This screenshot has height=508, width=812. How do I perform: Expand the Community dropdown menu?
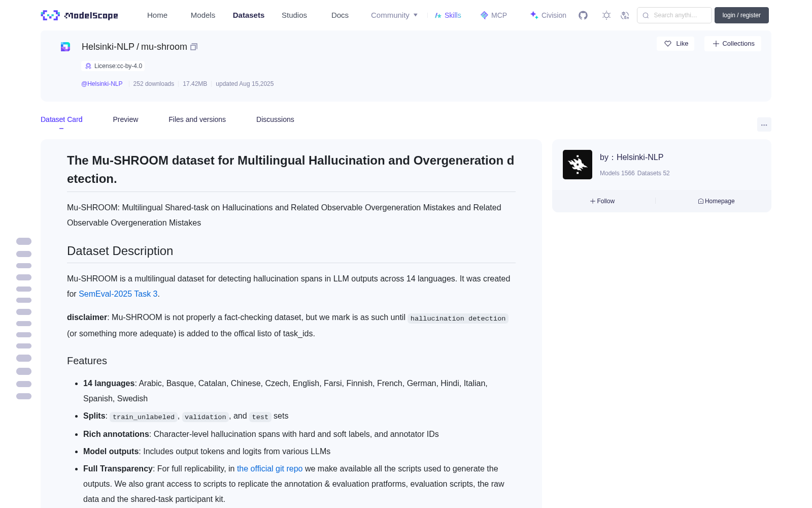pos(394,15)
